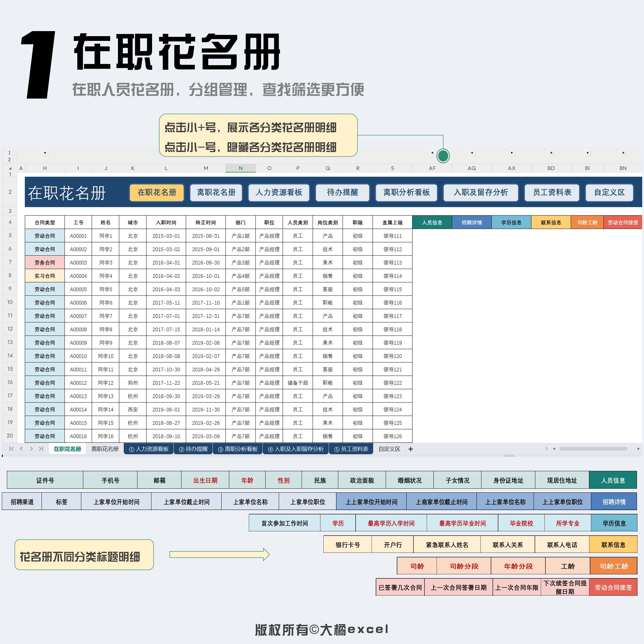Add a new sheet with plus icon

pos(411,449)
